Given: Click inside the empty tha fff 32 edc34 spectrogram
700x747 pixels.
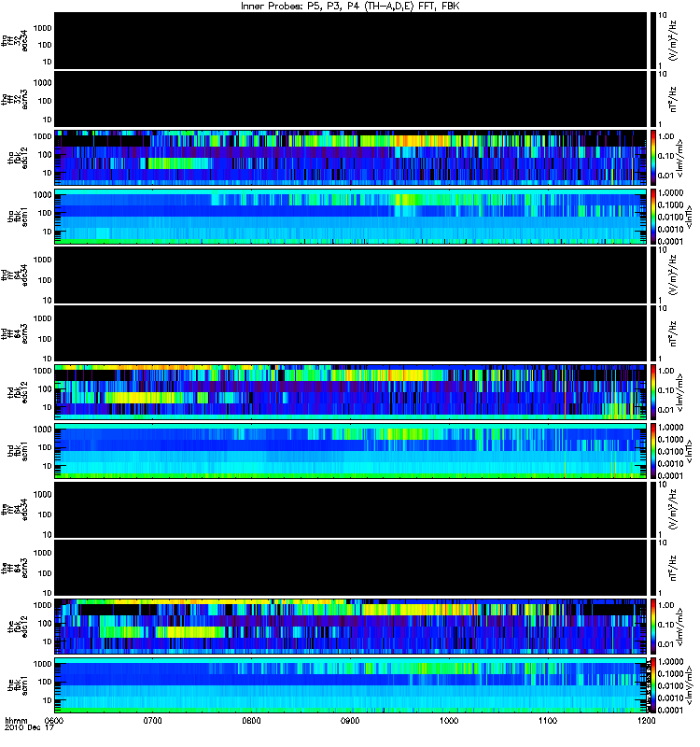Looking at the screenshot, I should 351,40.
